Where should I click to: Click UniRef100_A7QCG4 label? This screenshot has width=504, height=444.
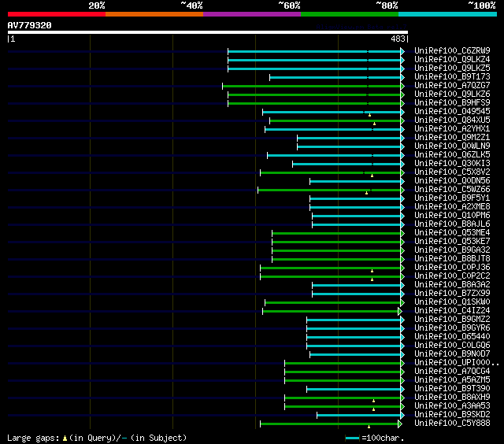(452, 372)
